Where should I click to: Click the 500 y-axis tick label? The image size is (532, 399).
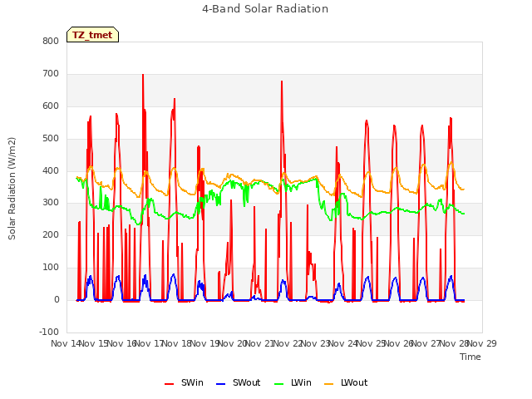[x=51, y=138]
